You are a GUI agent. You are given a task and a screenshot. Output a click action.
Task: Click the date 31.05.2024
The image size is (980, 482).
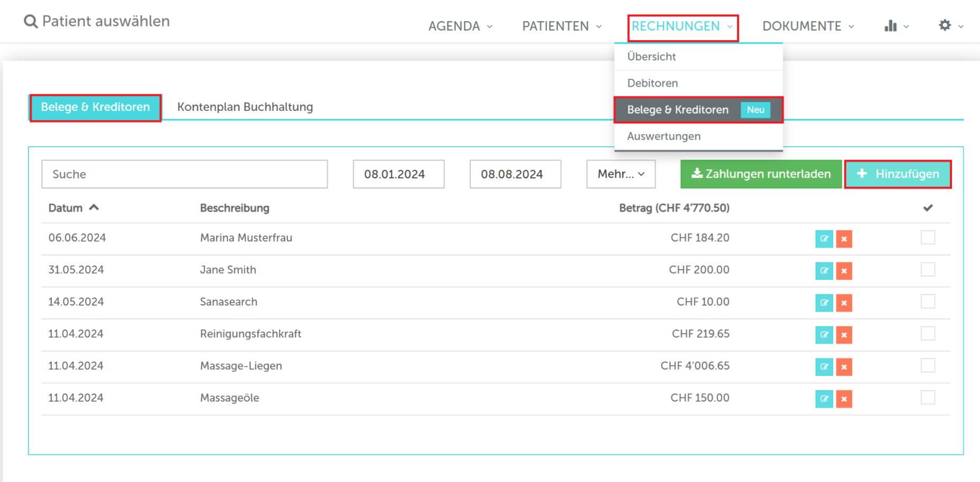[76, 270]
